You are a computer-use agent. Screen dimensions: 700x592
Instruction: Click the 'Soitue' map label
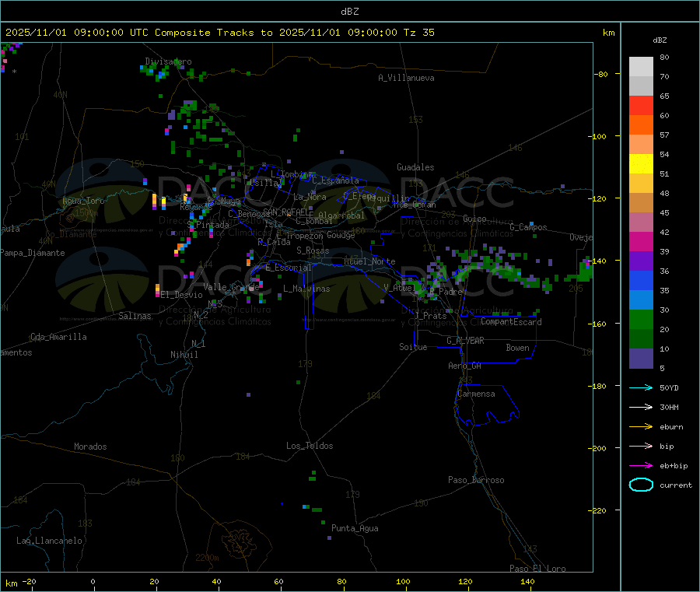[414, 347]
